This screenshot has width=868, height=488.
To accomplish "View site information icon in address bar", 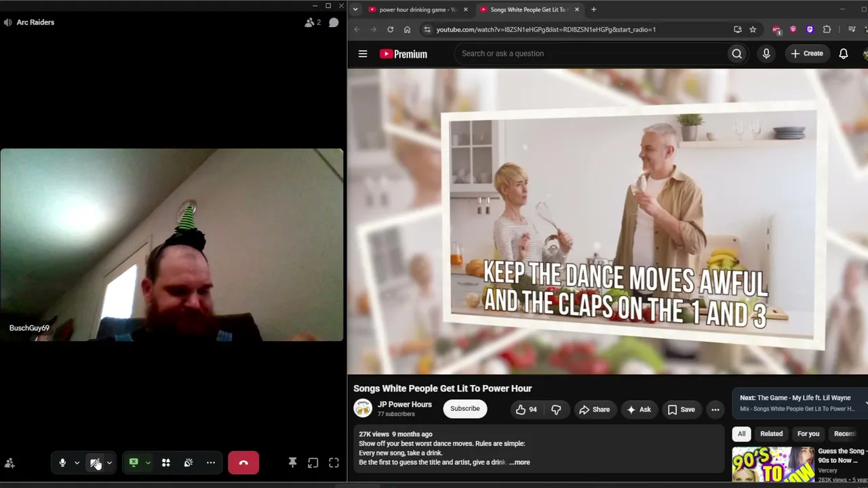I will click(x=427, y=30).
